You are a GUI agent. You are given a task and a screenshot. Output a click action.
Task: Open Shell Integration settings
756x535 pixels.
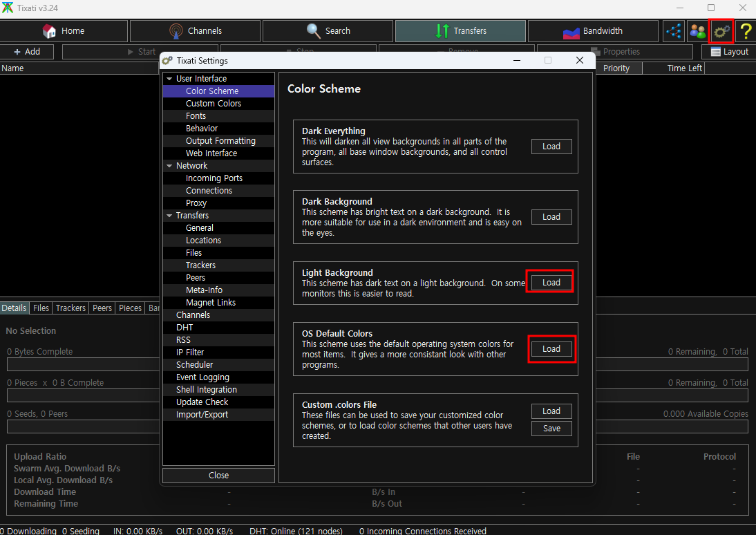tap(218, 390)
